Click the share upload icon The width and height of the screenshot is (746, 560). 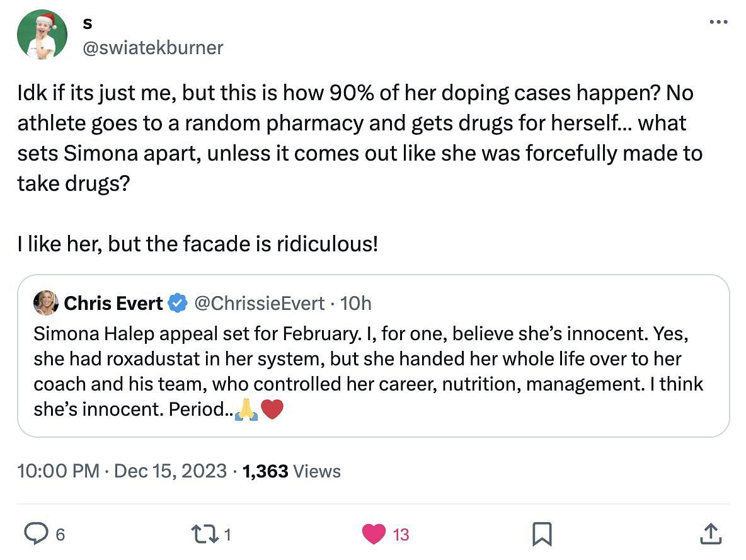point(710,534)
